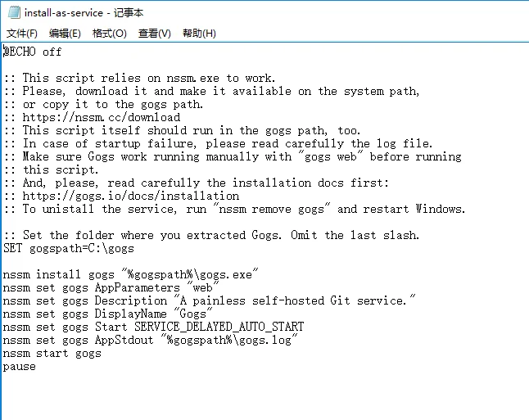Click the 'AppParameters' word
Image resolution: width=529 pixels, height=420 pixels.
pyautogui.click(x=138, y=287)
